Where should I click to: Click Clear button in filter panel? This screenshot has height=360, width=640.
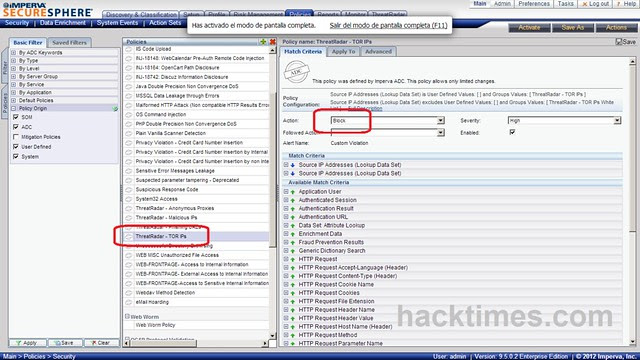coord(101,343)
